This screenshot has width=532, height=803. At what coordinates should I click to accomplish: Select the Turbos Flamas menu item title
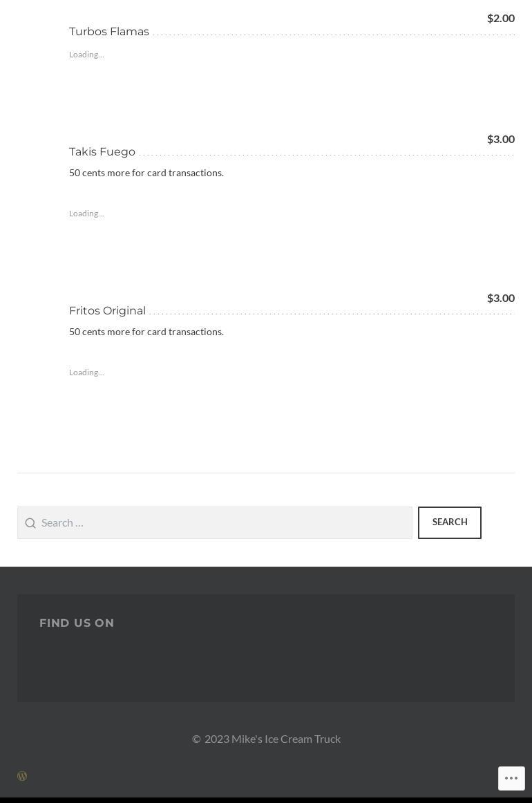(109, 32)
